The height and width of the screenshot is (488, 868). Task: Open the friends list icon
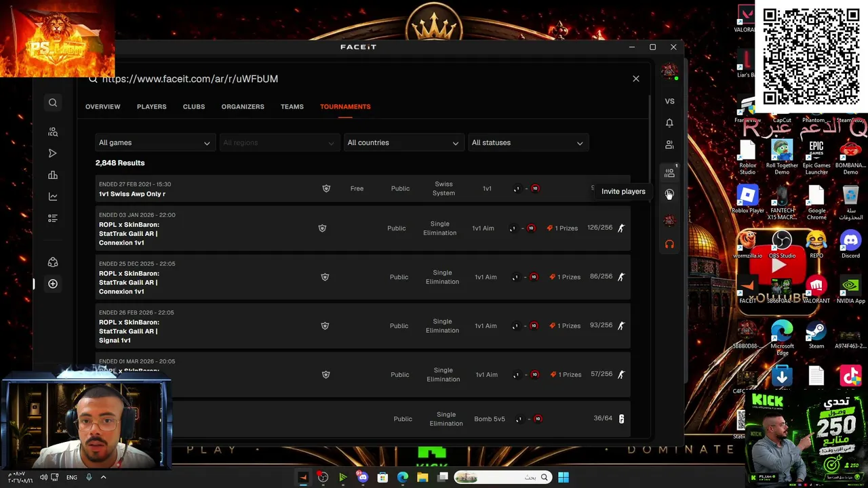click(x=669, y=145)
